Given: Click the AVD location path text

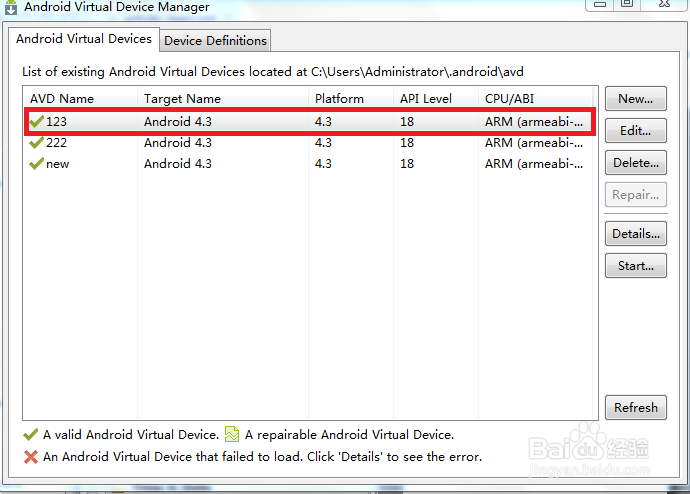Looking at the screenshot, I should 417,72.
